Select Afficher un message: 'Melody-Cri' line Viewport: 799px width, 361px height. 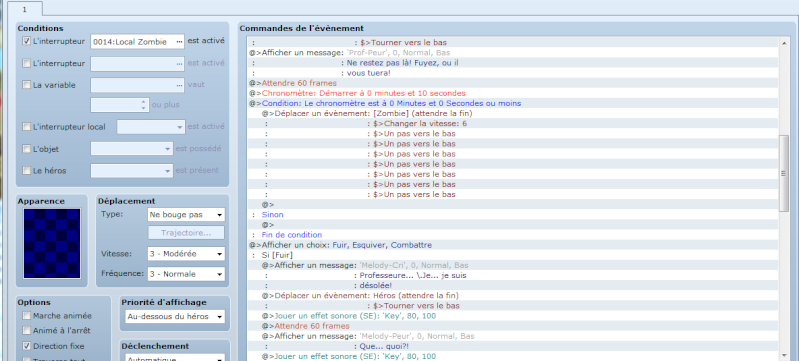coord(512,266)
